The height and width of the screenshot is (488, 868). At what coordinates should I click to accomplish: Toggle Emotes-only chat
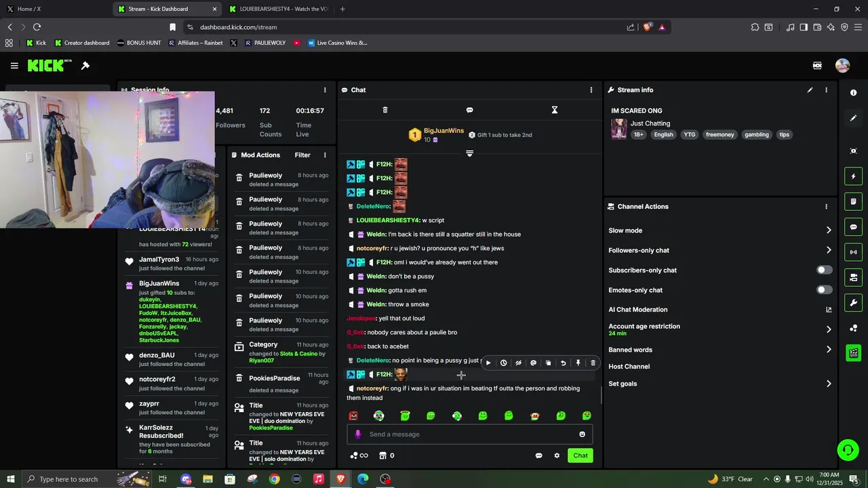pyautogui.click(x=824, y=289)
